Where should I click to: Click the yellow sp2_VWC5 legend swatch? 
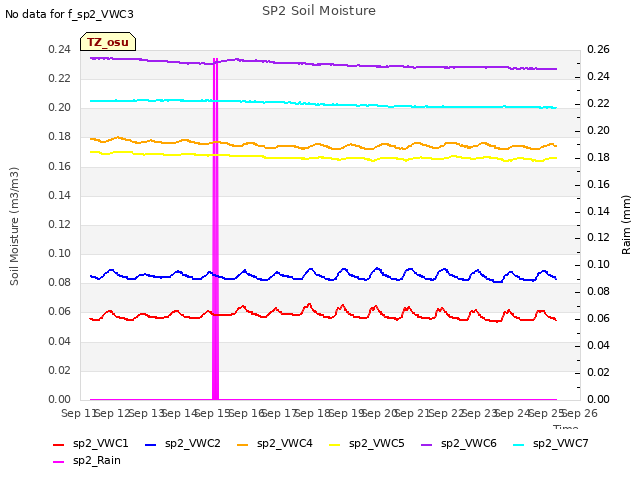click(x=335, y=444)
